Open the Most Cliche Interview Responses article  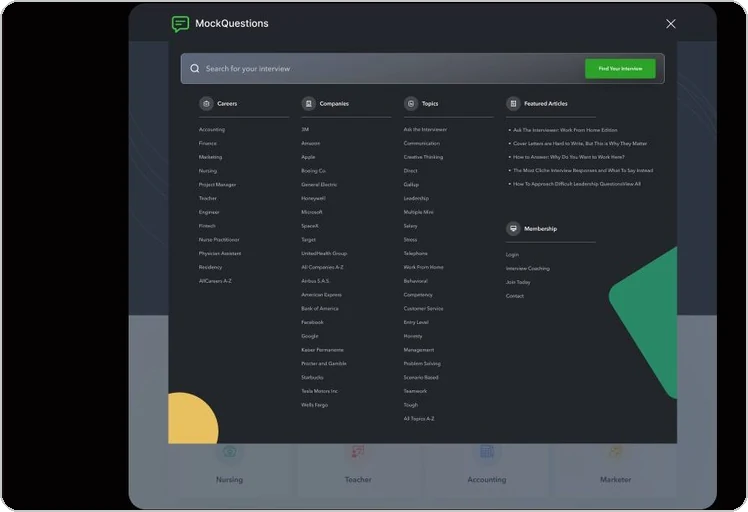[583, 171]
